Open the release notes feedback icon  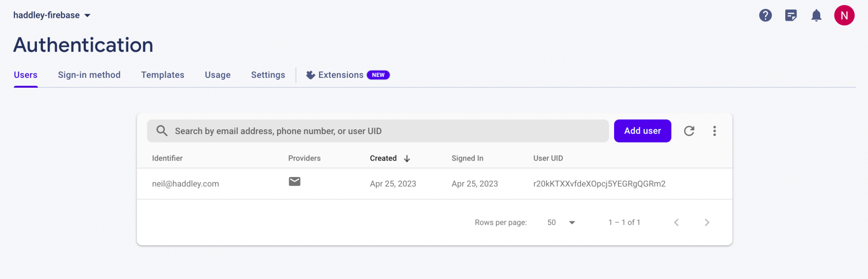coord(791,16)
